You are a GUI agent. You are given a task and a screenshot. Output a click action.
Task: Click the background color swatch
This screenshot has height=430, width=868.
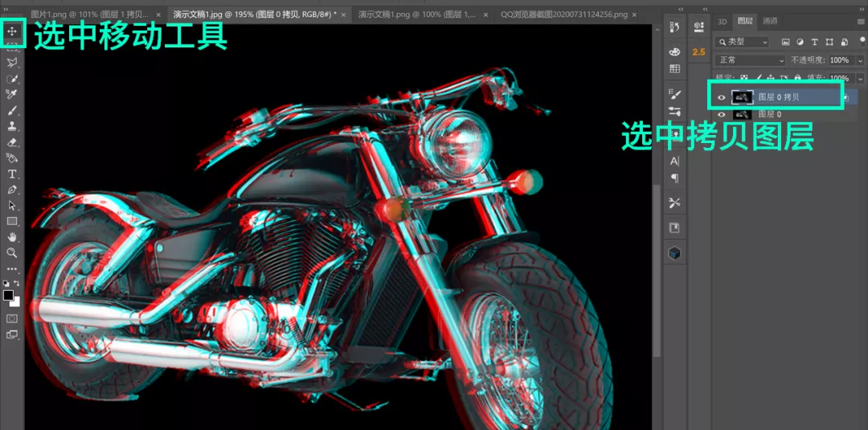coord(16,302)
